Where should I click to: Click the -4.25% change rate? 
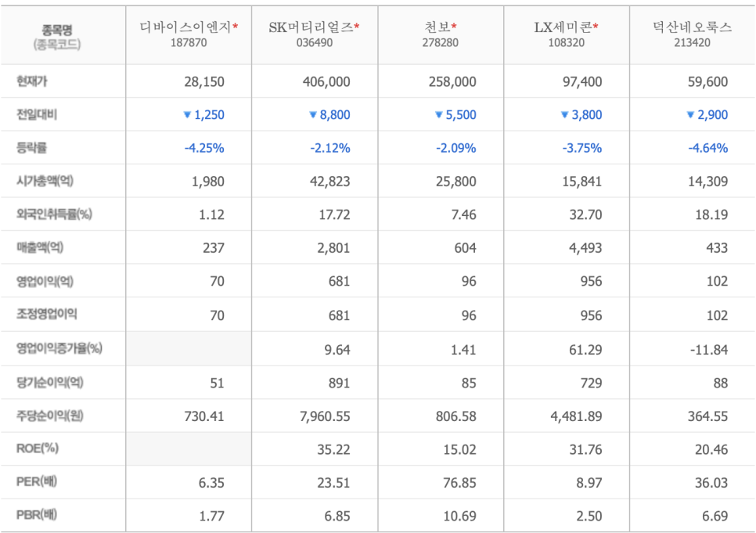click(x=204, y=148)
